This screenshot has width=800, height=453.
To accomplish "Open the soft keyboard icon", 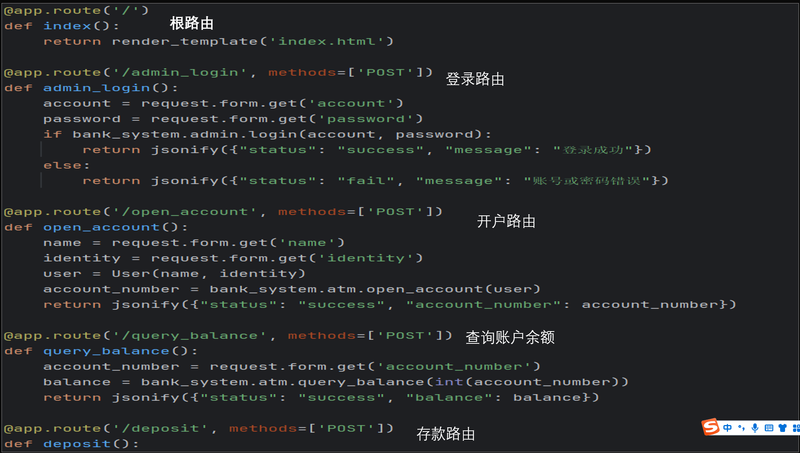I will point(769,428).
